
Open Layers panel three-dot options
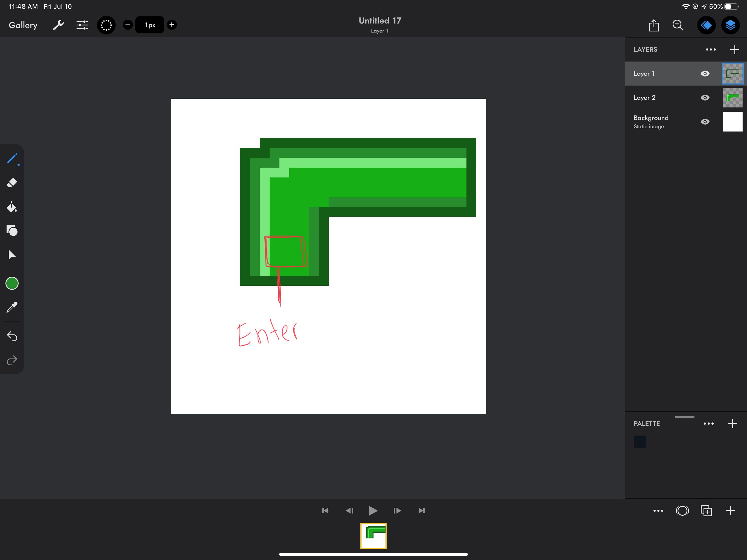pyautogui.click(x=711, y=50)
